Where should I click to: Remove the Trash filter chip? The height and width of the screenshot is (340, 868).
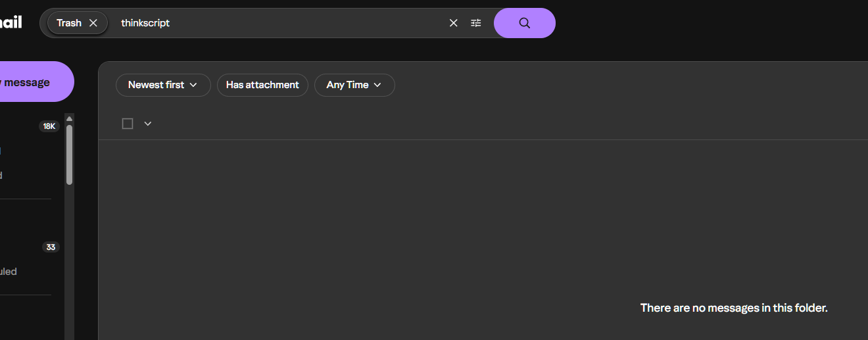pyautogui.click(x=93, y=23)
